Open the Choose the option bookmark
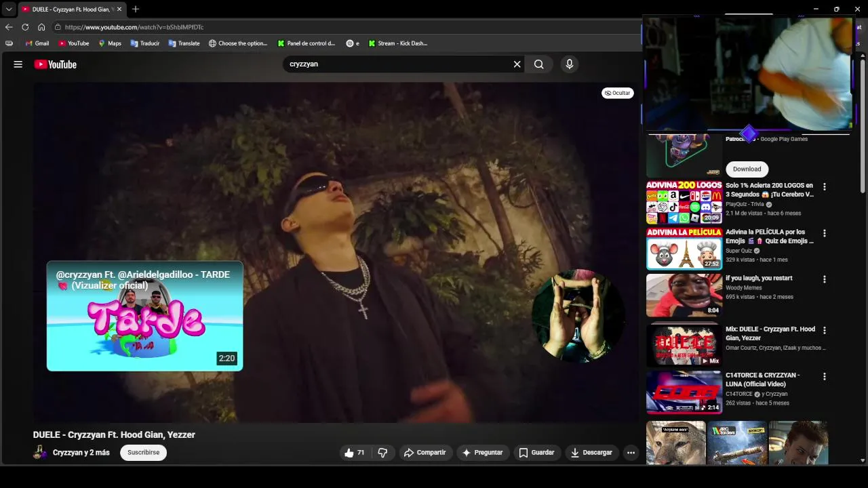Screen dimensions: 868x488 point(238,43)
